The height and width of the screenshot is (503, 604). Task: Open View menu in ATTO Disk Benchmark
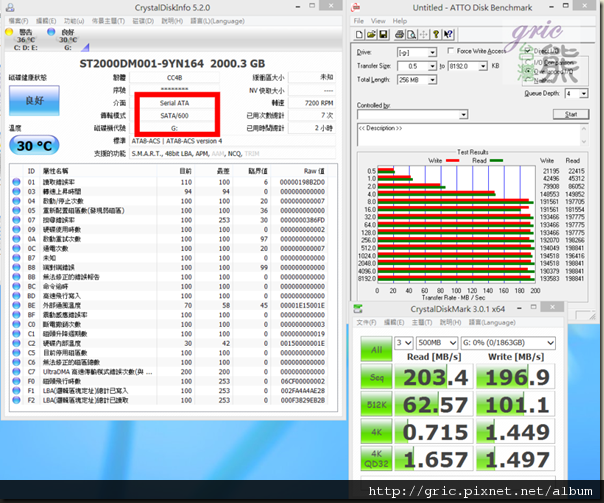(x=378, y=21)
